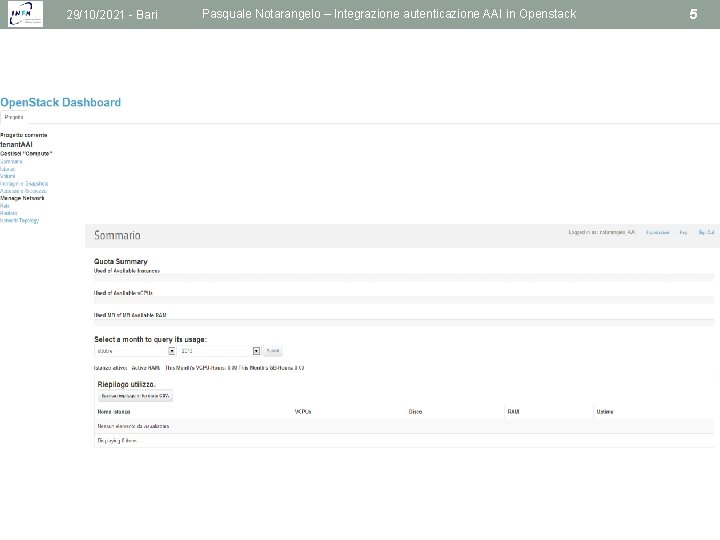Click the slide title mentioning Pasquale Notarangelo
Image resolution: width=720 pixels, height=540 pixels.
pos(389,14)
